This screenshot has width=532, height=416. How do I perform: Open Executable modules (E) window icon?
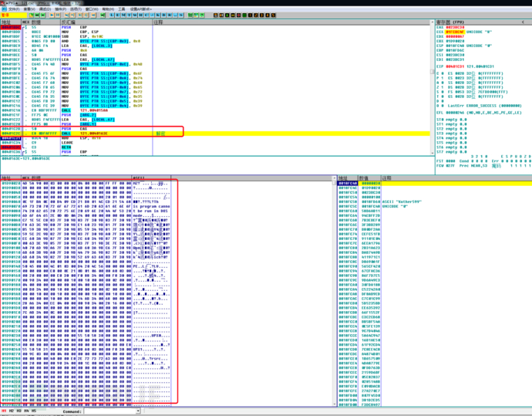point(117,15)
